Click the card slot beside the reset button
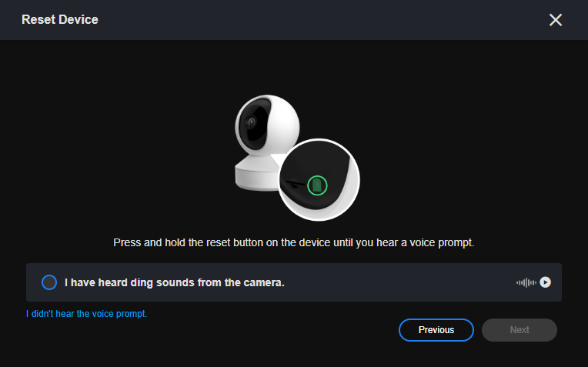The height and width of the screenshot is (367, 588). coord(293,183)
